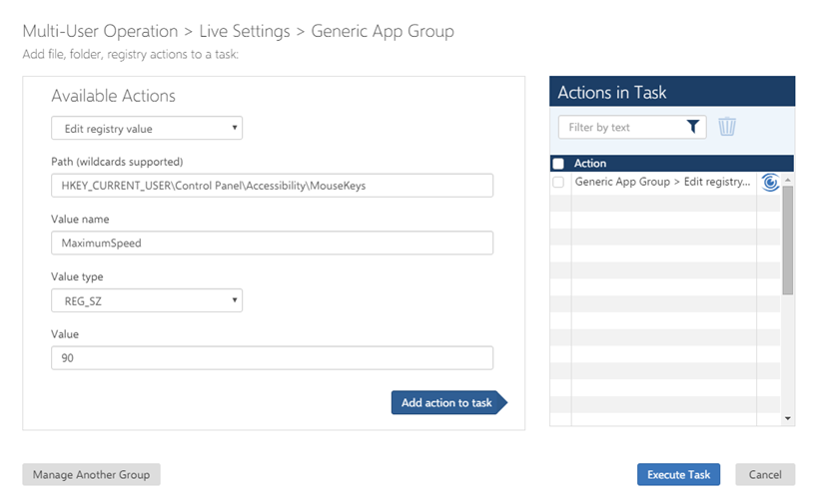Screen dimensions: 817x504
Task: Check the Generic App Group action row checkbox
Action: (558, 182)
